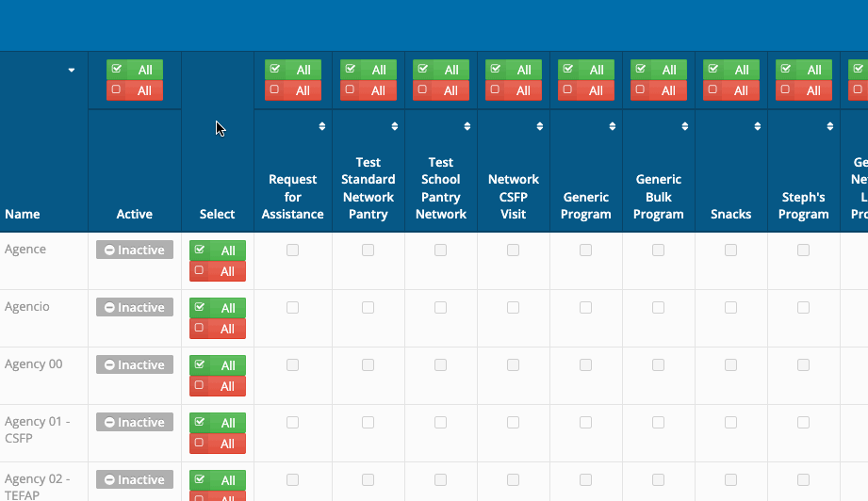Click the Snacks column header label
This screenshot has width=868, height=501.
click(730, 214)
